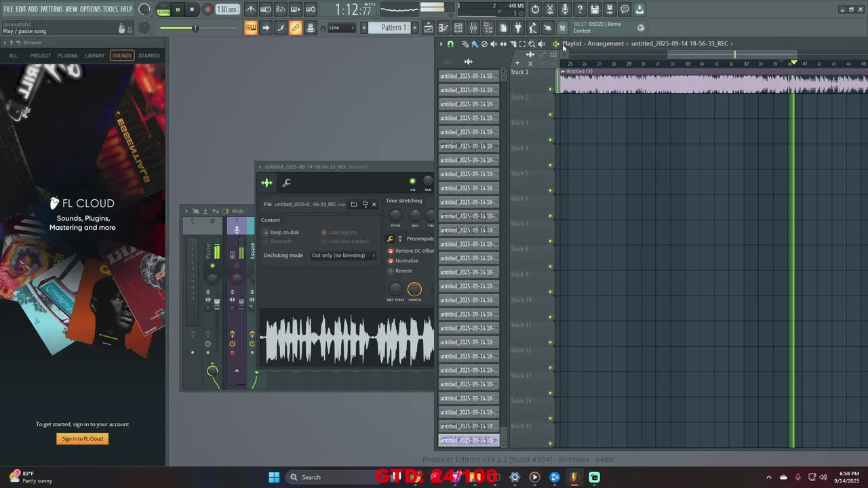
Task: Toggle the Keep on disk option
Action: click(281, 232)
